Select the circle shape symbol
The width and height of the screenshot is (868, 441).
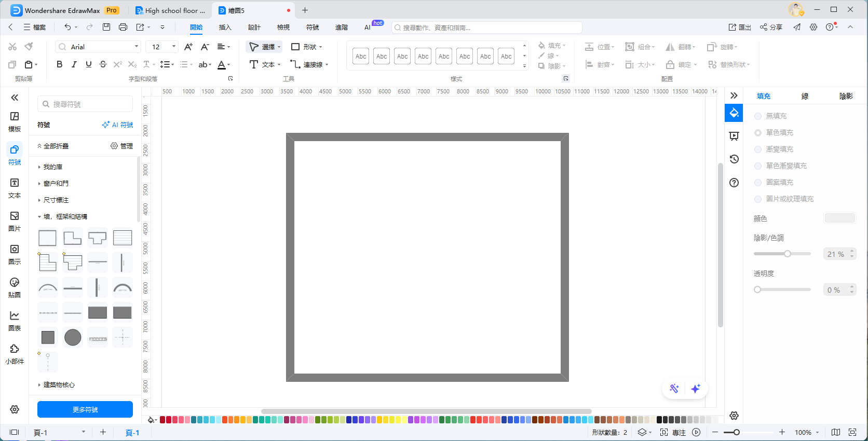[x=73, y=337]
